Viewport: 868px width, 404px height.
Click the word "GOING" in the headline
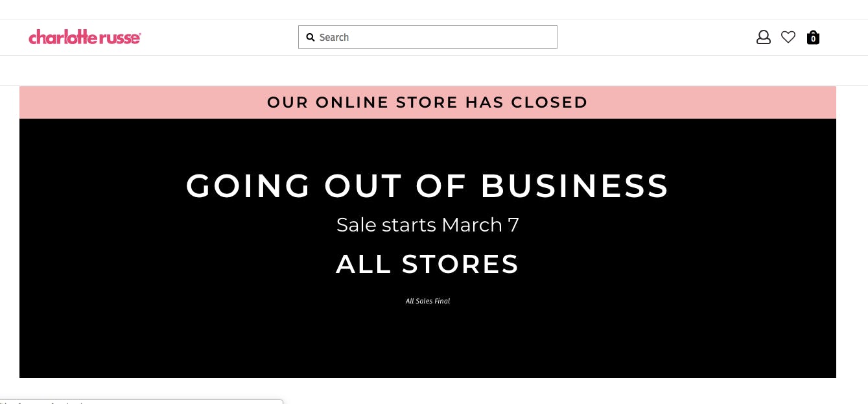coord(248,186)
